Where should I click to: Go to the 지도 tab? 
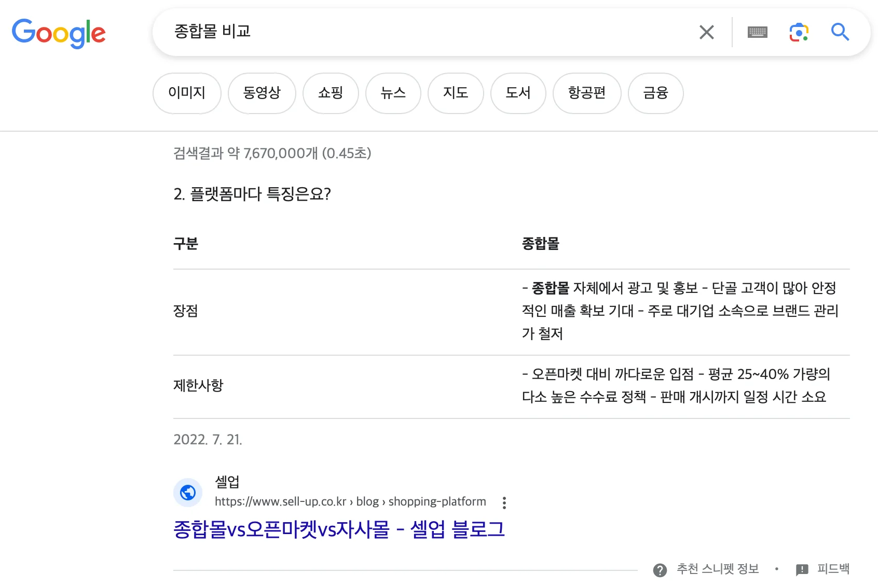455,93
